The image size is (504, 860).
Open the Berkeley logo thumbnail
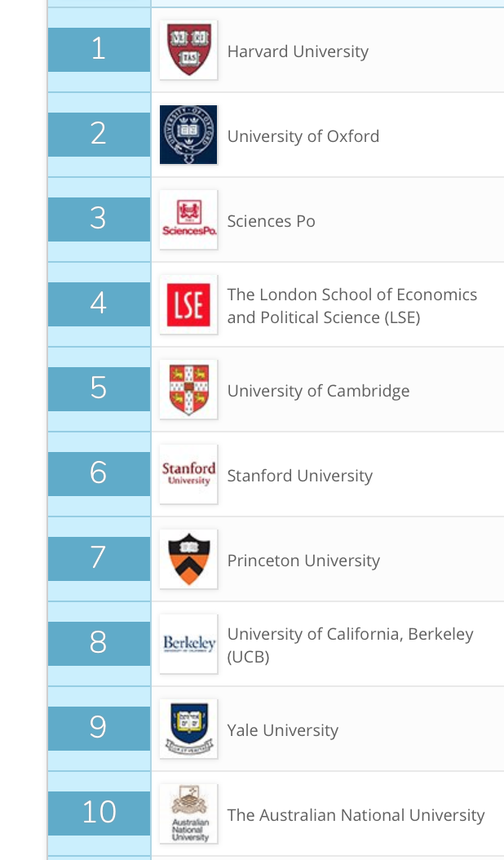188,644
